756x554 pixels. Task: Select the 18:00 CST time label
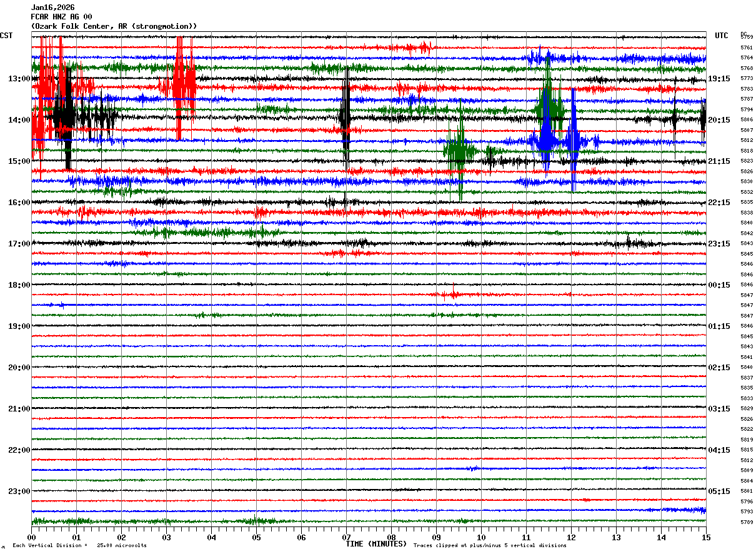pos(19,285)
